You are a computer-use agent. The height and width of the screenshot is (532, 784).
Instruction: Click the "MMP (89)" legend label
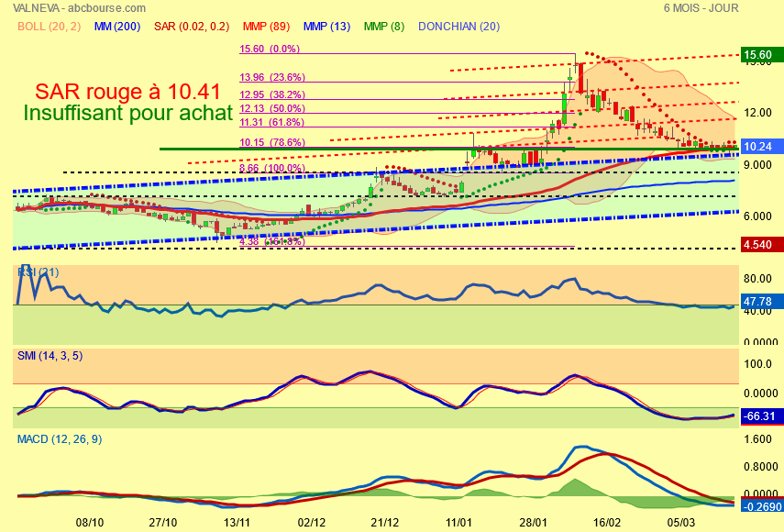(x=266, y=27)
